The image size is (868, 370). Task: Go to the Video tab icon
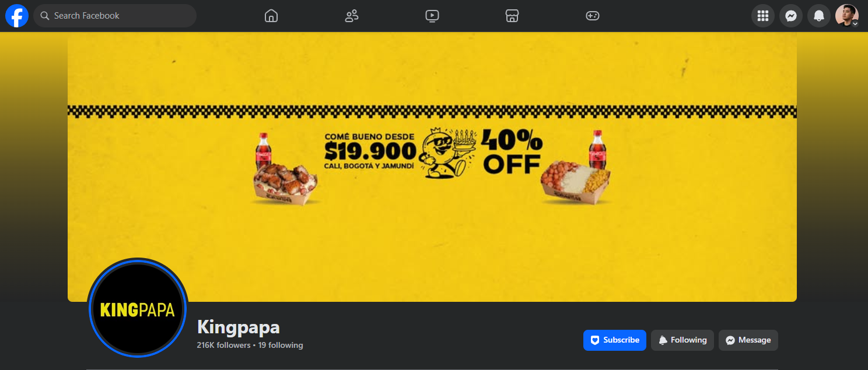432,16
